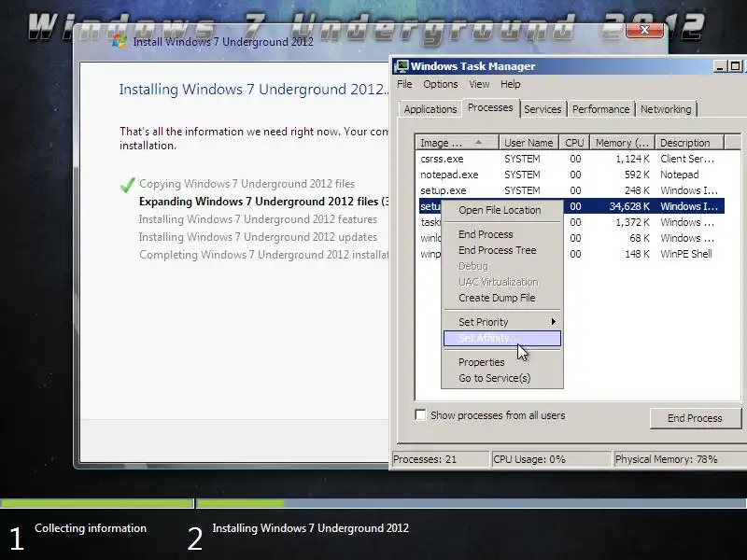Click the Collecting information progress bar
The height and width of the screenshot is (560, 747).
(x=97, y=503)
